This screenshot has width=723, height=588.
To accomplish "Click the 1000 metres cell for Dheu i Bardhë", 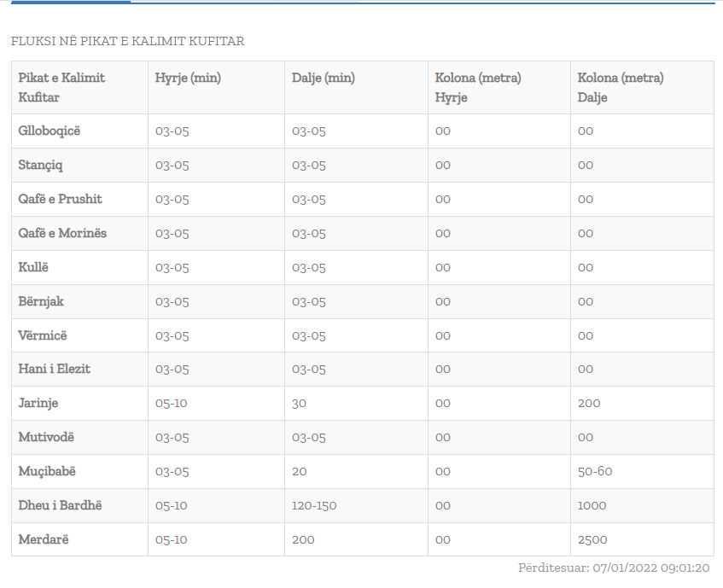I will [592, 505].
